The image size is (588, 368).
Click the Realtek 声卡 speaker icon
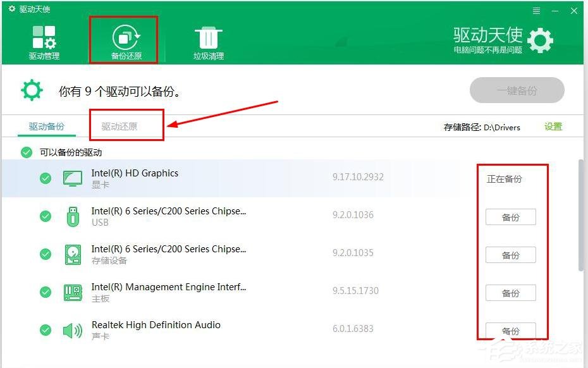click(72, 329)
